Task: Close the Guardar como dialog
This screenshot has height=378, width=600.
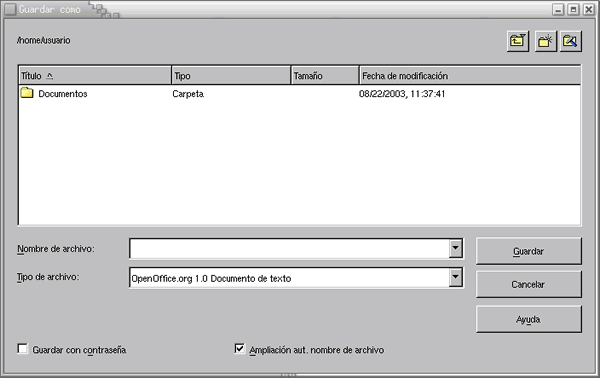Action: 589,10
